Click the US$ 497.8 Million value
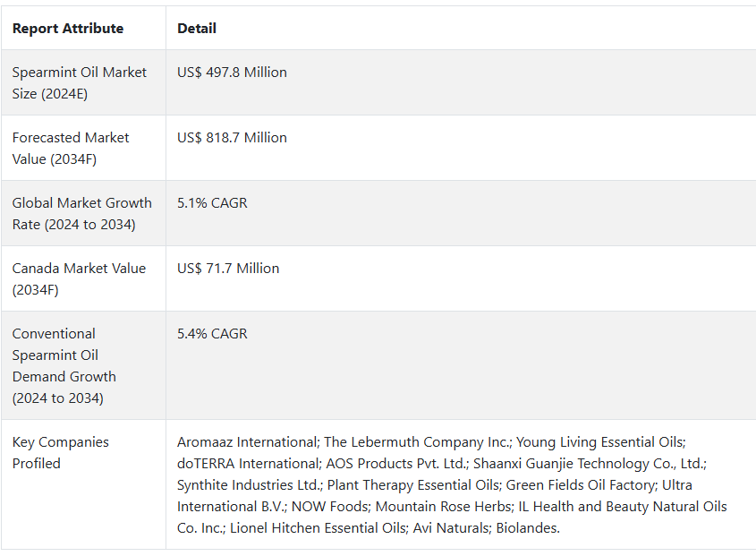The width and height of the screenshot is (756, 556). 232,73
